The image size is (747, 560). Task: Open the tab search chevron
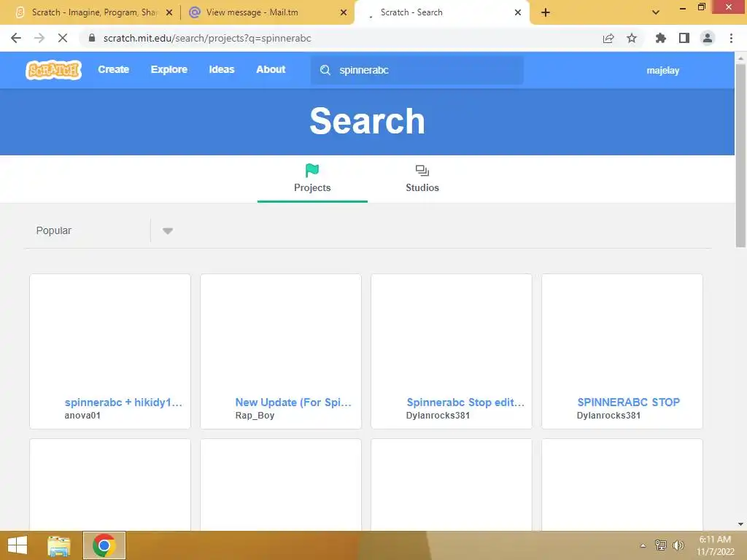[x=656, y=12]
